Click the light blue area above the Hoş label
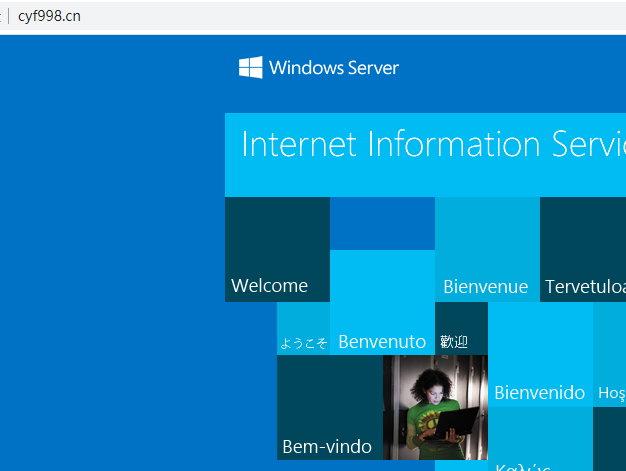The width and height of the screenshot is (626, 471). tap(610, 340)
